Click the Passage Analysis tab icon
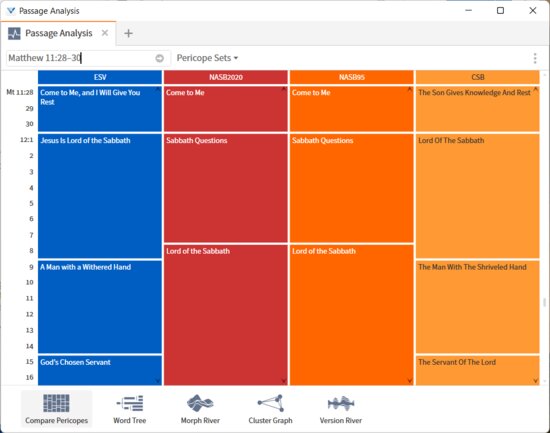This screenshot has height=433, width=550. [14, 34]
